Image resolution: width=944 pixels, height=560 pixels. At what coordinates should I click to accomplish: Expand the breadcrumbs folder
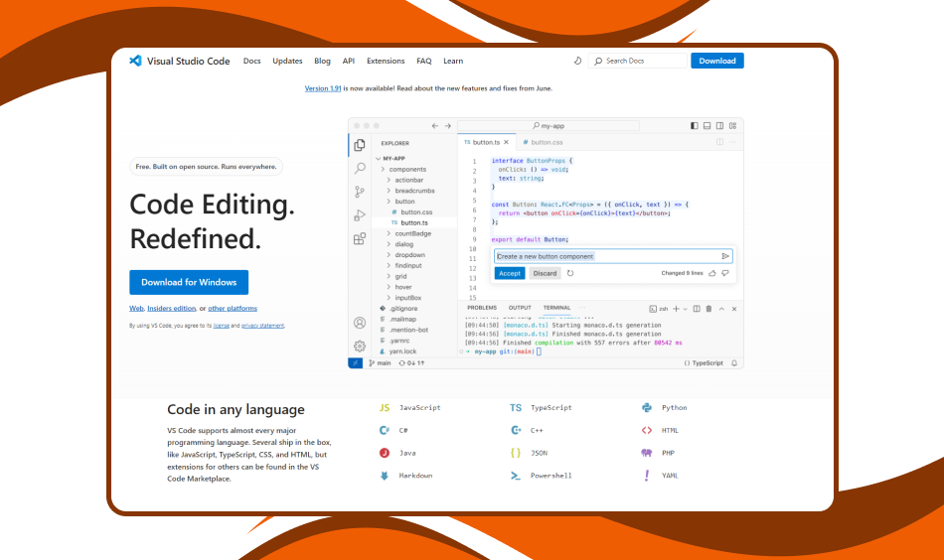pos(410,191)
